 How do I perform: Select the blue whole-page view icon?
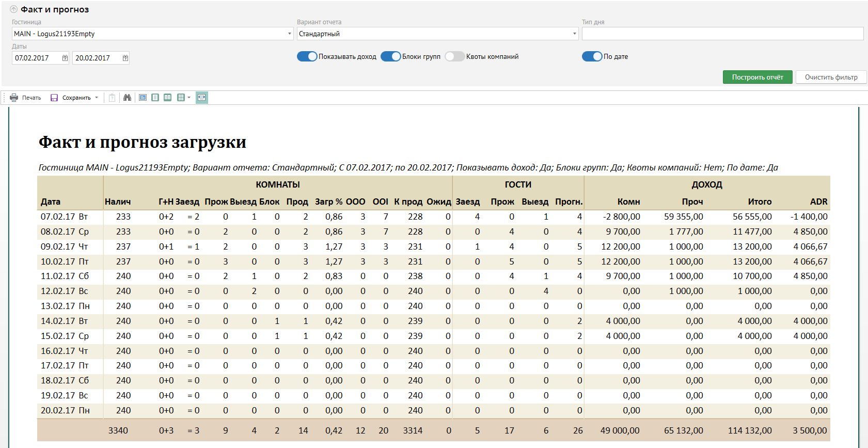[143, 98]
